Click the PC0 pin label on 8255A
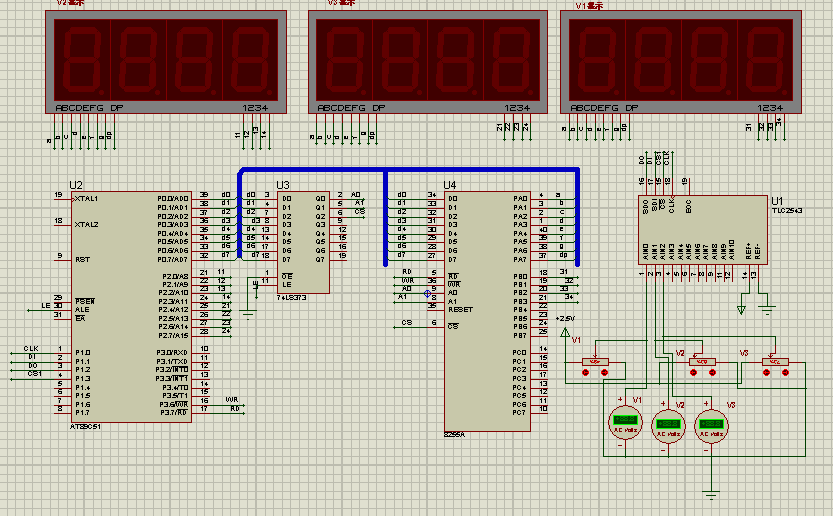The width and height of the screenshot is (833, 516). (520, 353)
